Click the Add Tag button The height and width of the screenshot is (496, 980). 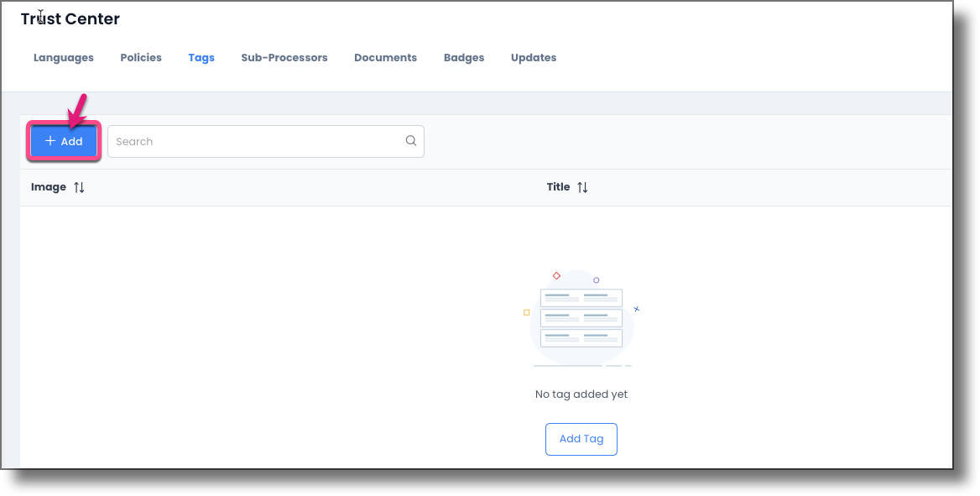[581, 439]
